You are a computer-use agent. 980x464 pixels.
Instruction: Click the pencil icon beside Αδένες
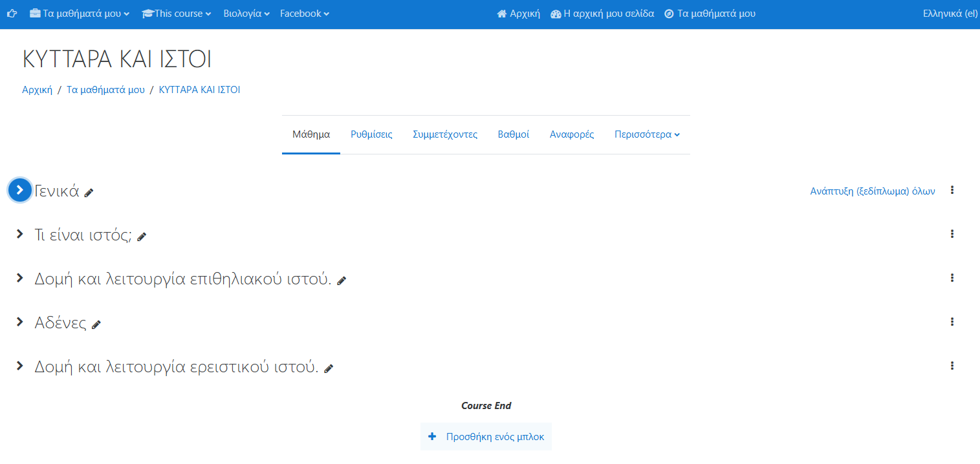[96, 324]
